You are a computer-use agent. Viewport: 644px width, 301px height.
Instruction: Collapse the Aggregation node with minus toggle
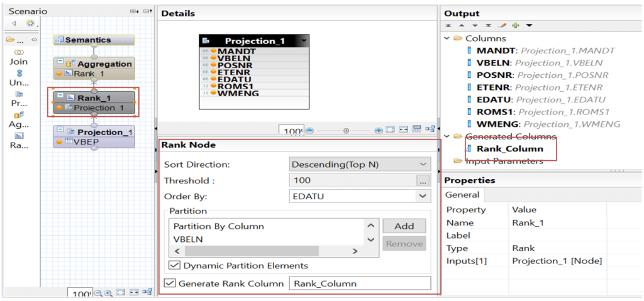click(60, 62)
